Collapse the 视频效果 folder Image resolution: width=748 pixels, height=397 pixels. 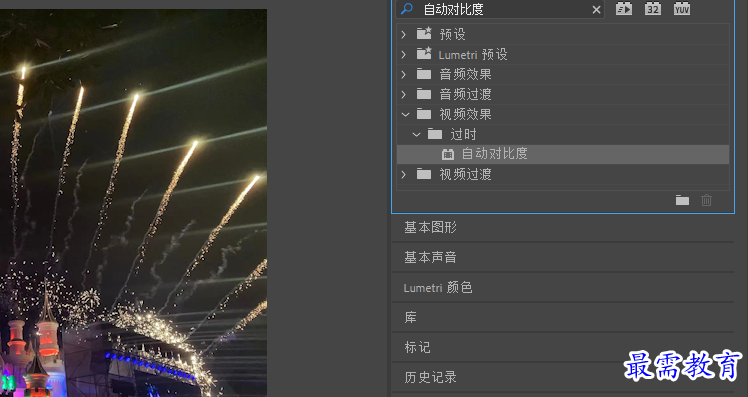tap(405, 115)
